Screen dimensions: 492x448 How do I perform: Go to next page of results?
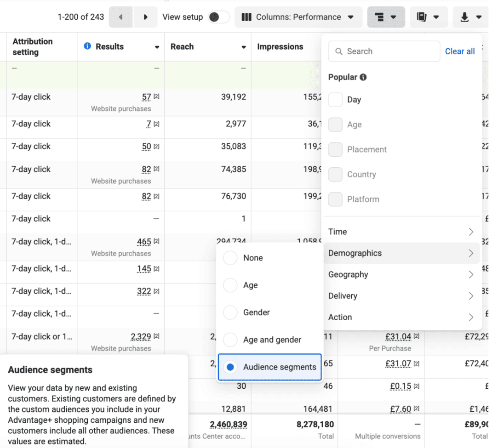[x=145, y=17]
